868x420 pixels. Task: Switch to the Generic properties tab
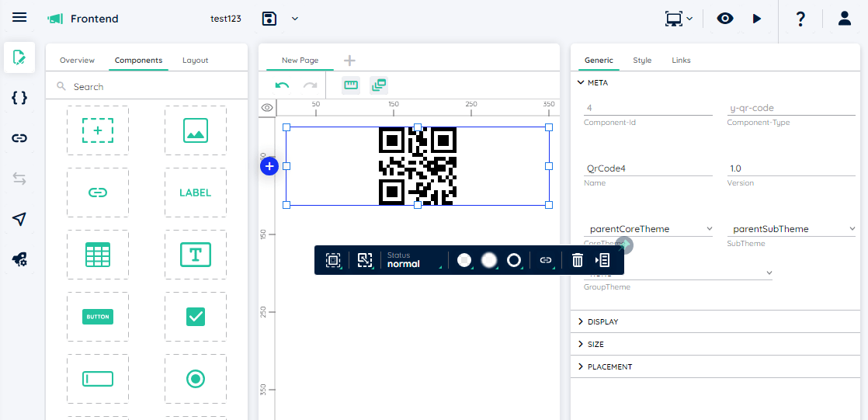click(x=599, y=61)
